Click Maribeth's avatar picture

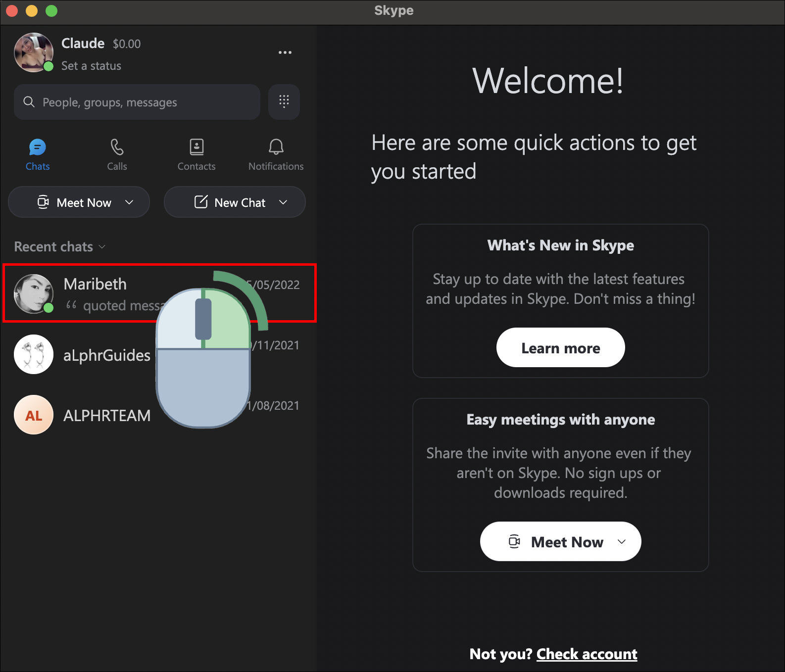[33, 294]
